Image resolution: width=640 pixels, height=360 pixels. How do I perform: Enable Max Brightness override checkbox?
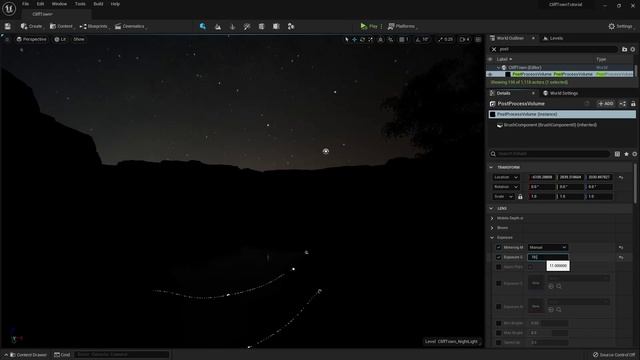498,333
